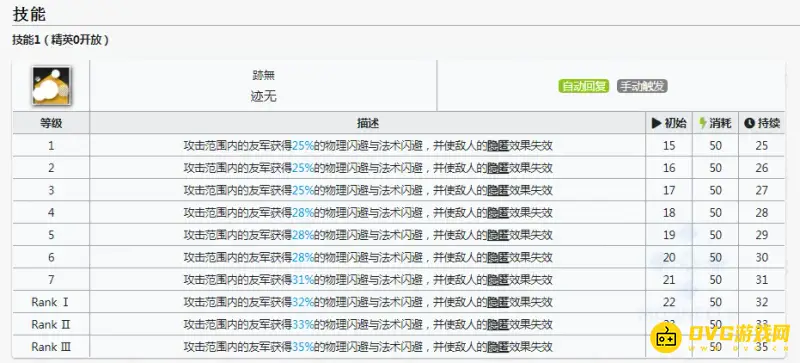800x363 pixels.
Task: Click initial value 21 in the 初始 column
Action: [x=669, y=280]
